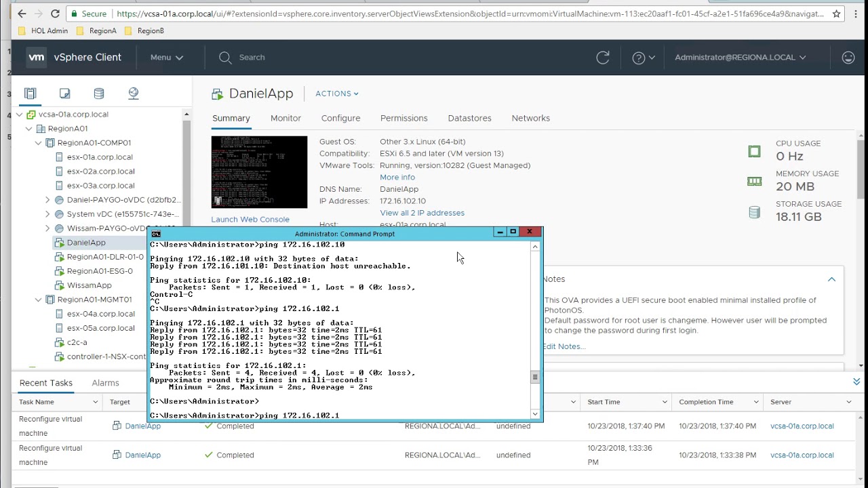Switch to the Monitor tab
868x488 pixels.
point(285,118)
